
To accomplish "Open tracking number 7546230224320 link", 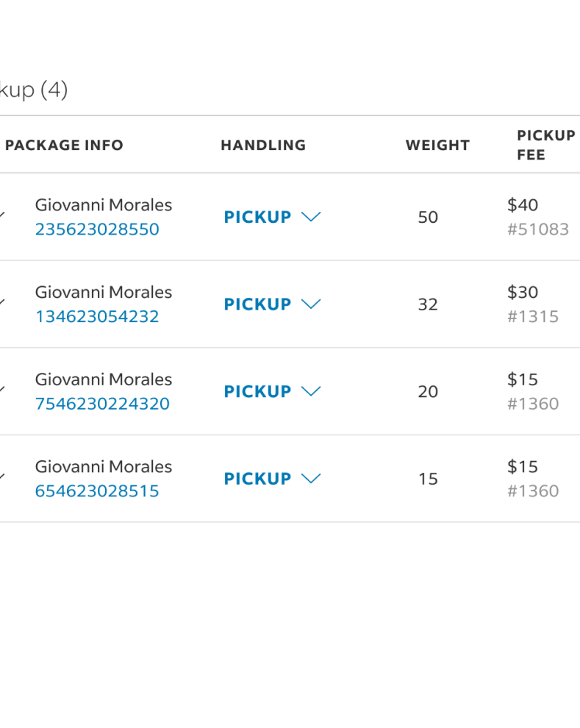I will point(102,404).
